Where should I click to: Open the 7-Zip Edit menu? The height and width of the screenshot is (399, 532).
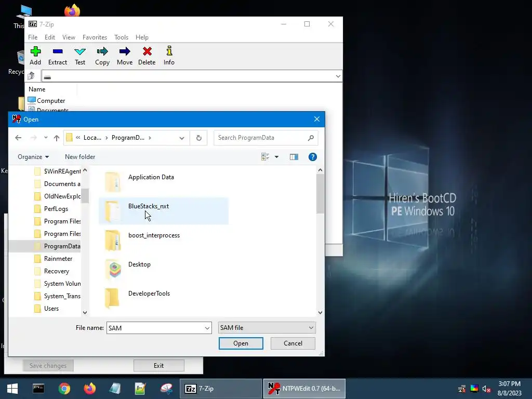point(50,37)
